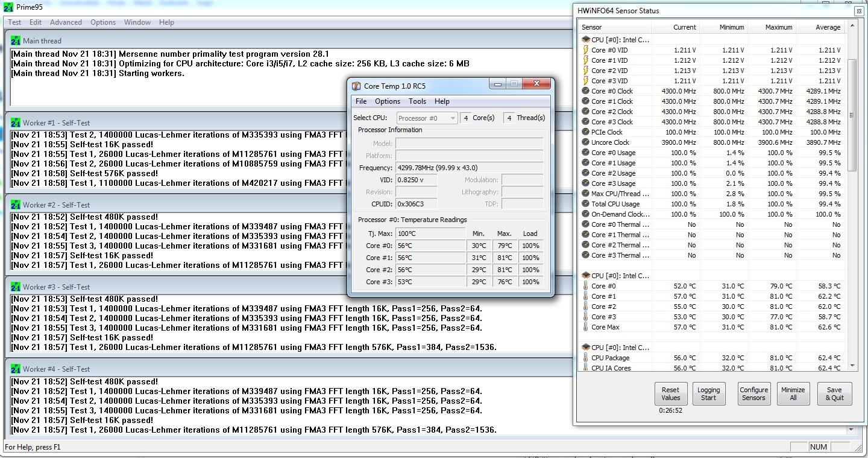Click the Prime95 title bar icon
The image size is (868, 458).
[8, 7]
